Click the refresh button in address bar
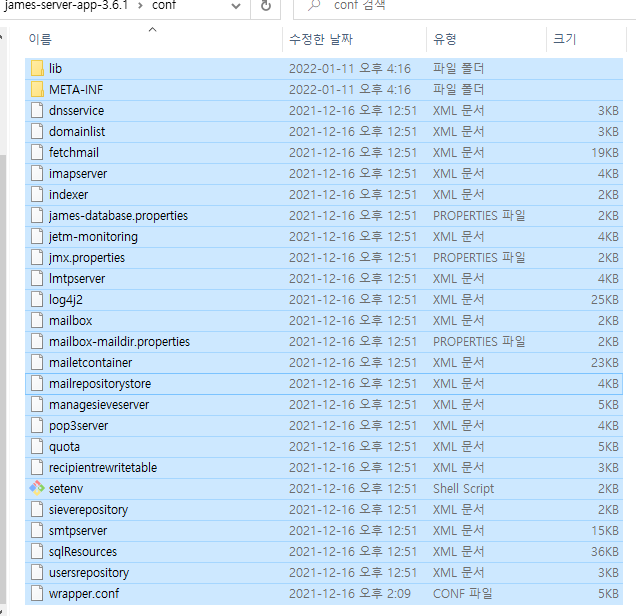This screenshot has height=616, width=636. (266, 6)
